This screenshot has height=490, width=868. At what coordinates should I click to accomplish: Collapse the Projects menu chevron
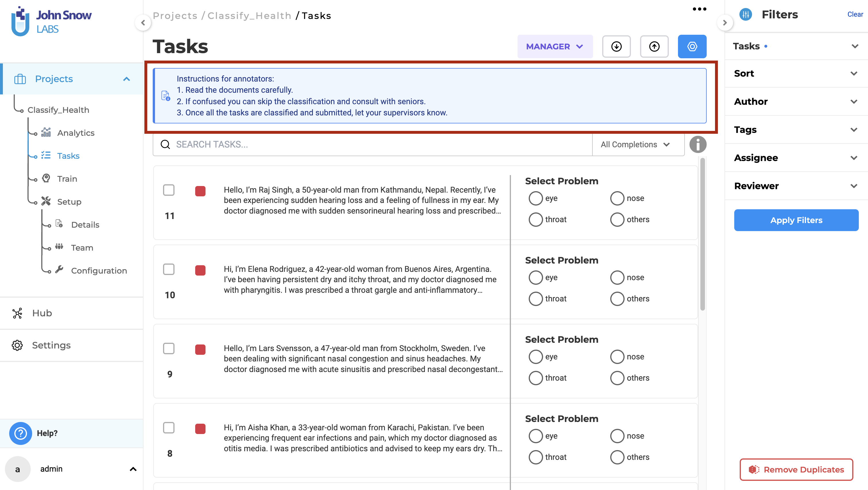[126, 79]
